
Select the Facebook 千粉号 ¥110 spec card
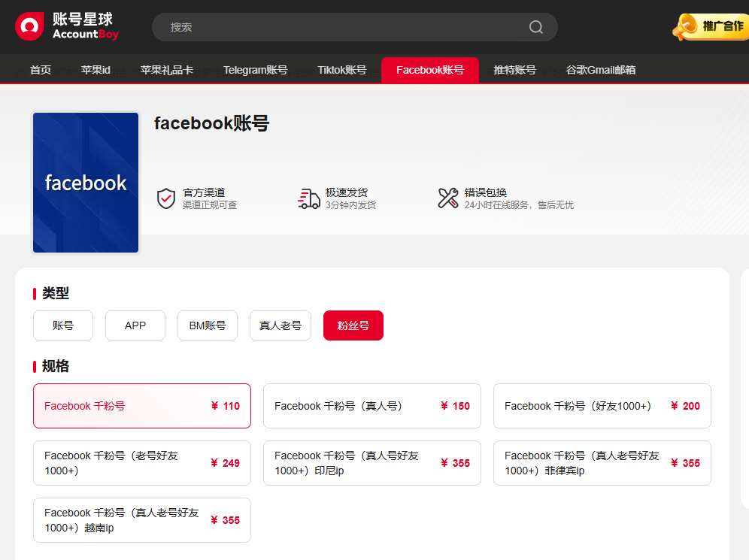point(141,406)
